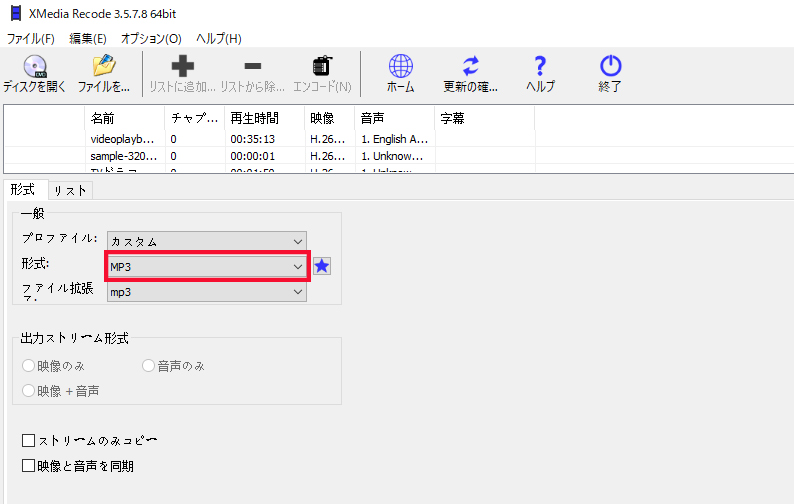Open disc with ディスクを開く icon
794x504 pixels.
point(34,66)
